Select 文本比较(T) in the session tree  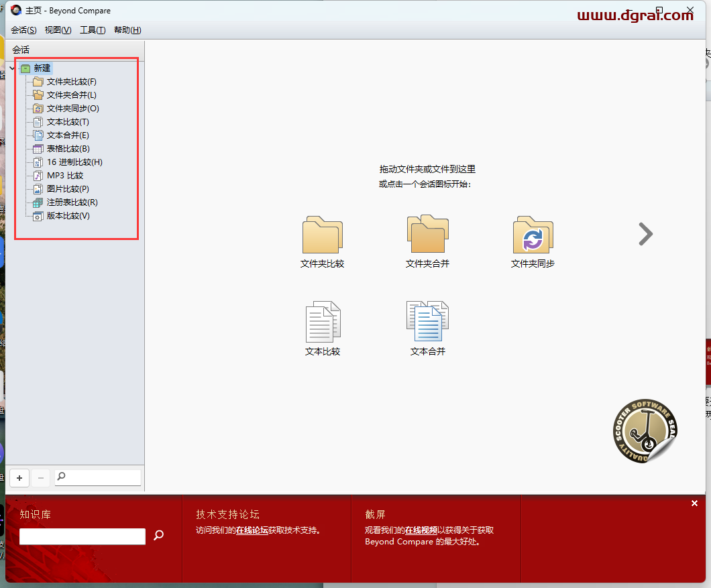click(x=68, y=122)
